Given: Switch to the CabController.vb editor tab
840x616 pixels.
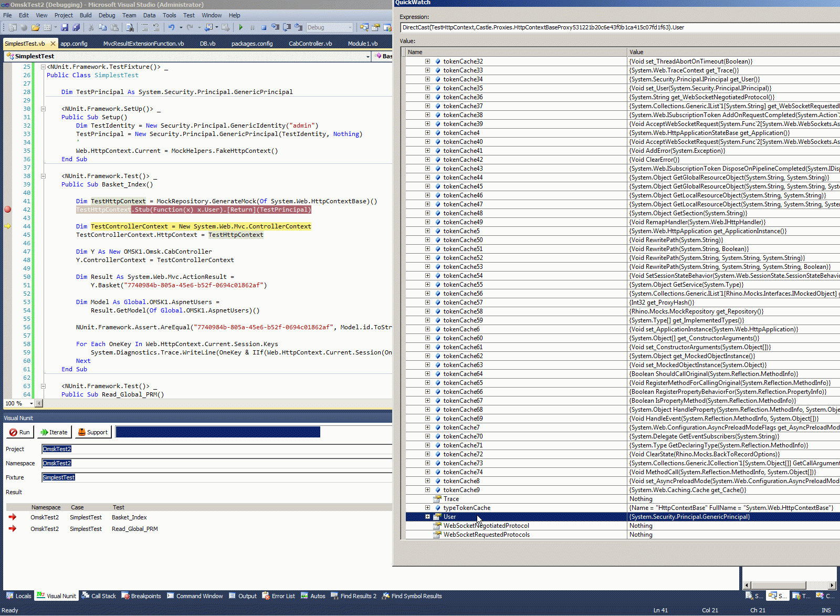Looking at the screenshot, I should click(310, 44).
